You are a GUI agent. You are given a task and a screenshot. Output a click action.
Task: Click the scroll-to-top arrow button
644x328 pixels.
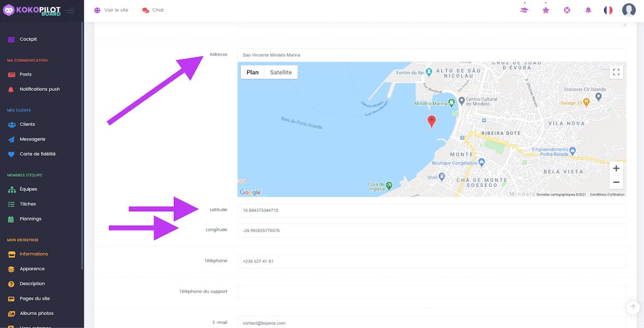pyautogui.click(x=633, y=307)
